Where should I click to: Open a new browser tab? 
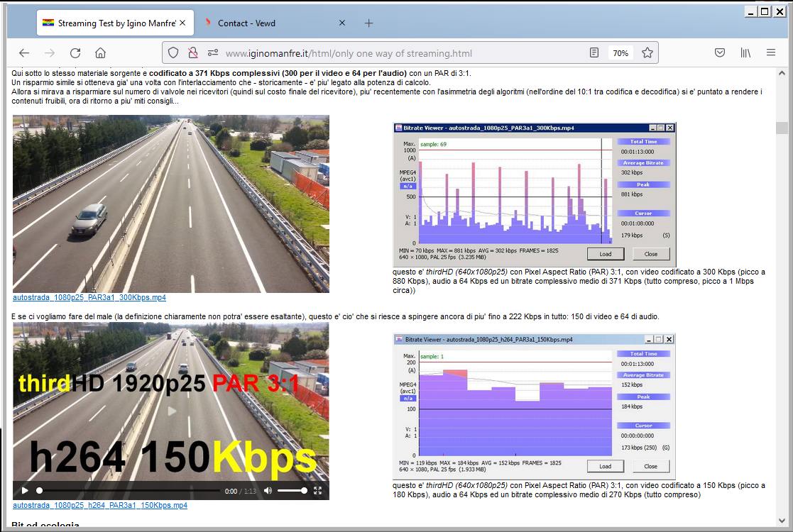click(x=368, y=23)
